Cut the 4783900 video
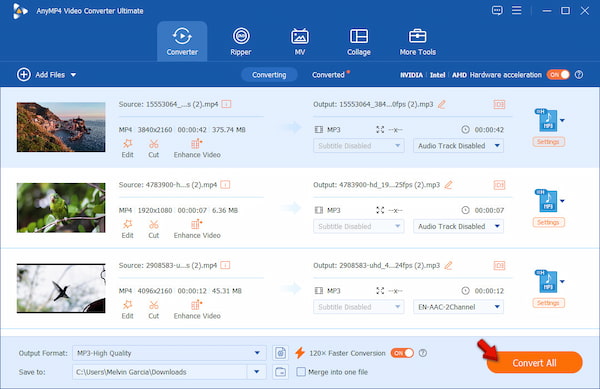The width and height of the screenshot is (600, 389). (153, 229)
